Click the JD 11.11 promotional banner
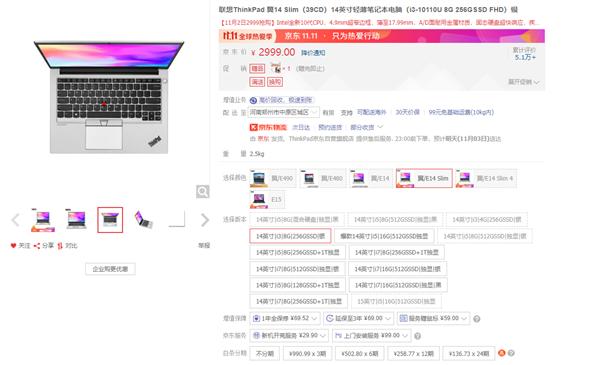The height and width of the screenshot is (365, 600). click(x=382, y=36)
